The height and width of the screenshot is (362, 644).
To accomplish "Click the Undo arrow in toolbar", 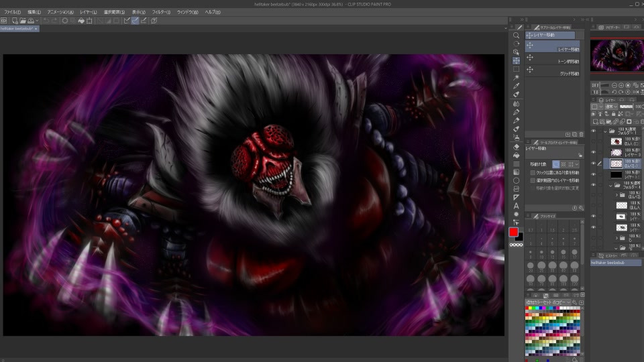I will pos(46,21).
